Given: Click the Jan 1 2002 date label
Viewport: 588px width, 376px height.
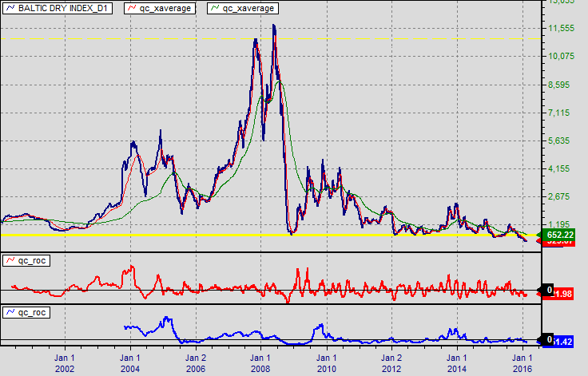Looking at the screenshot, I should tap(65, 363).
